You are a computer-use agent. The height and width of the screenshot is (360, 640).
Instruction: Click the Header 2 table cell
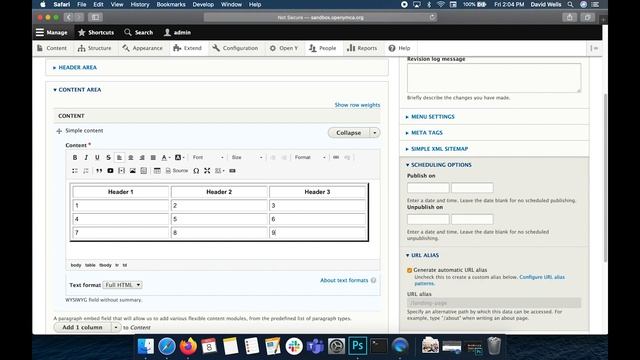219,192
